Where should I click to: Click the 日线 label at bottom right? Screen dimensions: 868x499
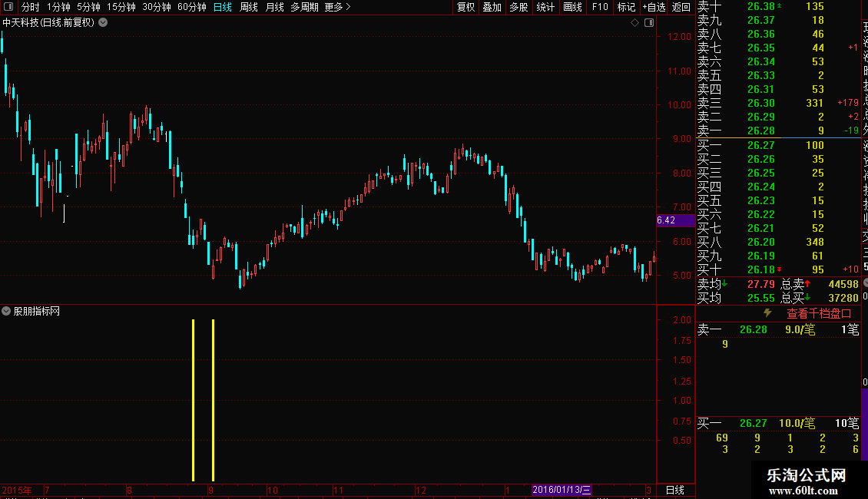674,490
